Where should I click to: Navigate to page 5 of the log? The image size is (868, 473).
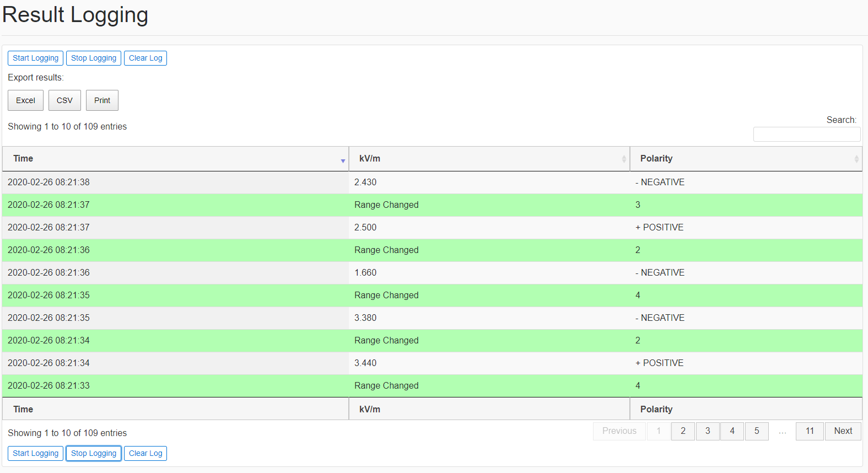click(x=757, y=431)
